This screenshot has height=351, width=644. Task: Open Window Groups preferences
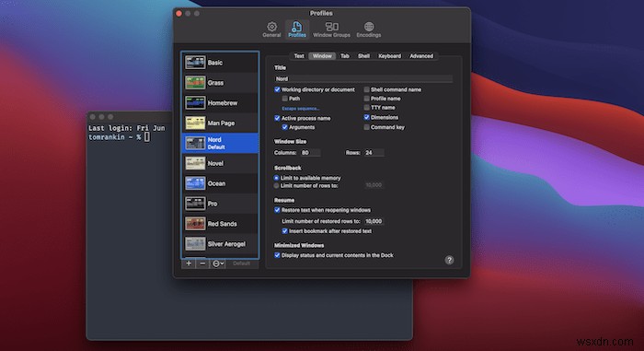[331, 29]
